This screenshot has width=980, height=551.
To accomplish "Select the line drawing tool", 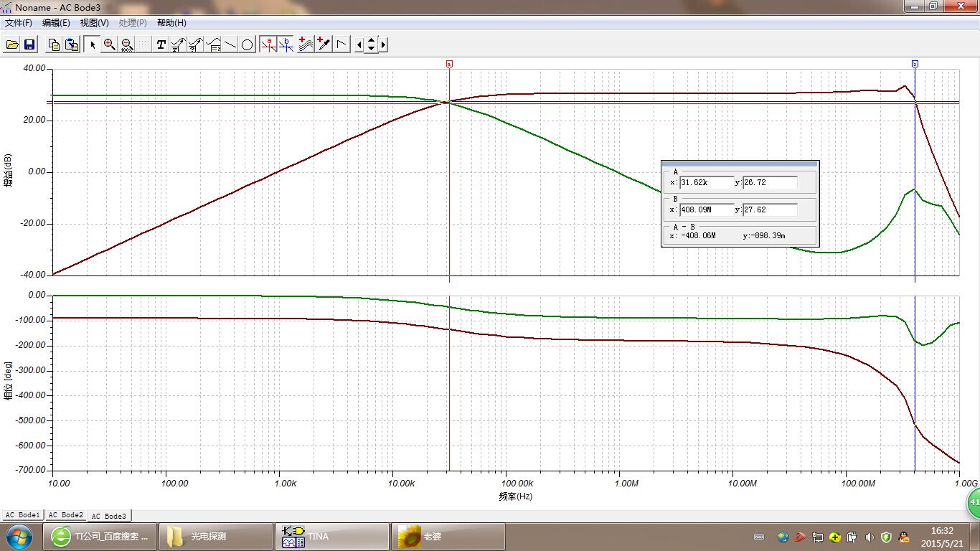I will click(230, 44).
